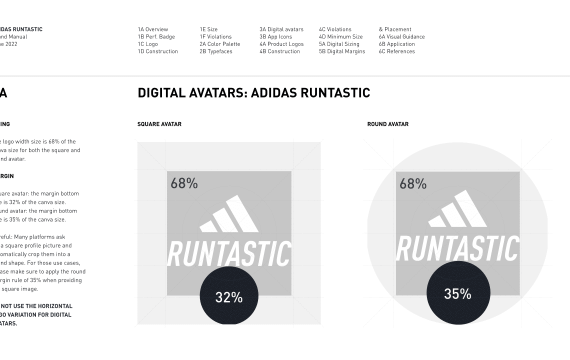The height and width of the screenshot is (360, 570).
Task: Jump to 1D Construction section
Action: point(158,51)
